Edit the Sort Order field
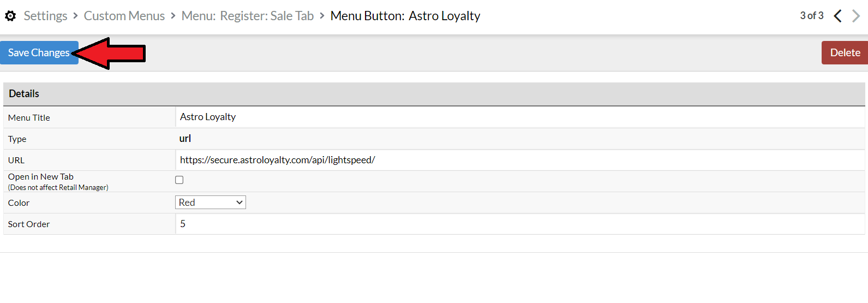The image size is (868, 303). click(x=520, y=224)
